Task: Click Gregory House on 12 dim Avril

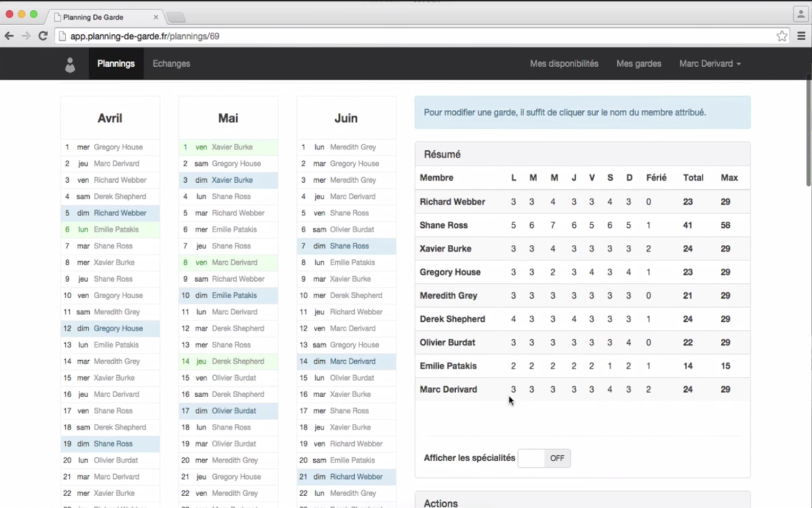Action: [118, 328]
